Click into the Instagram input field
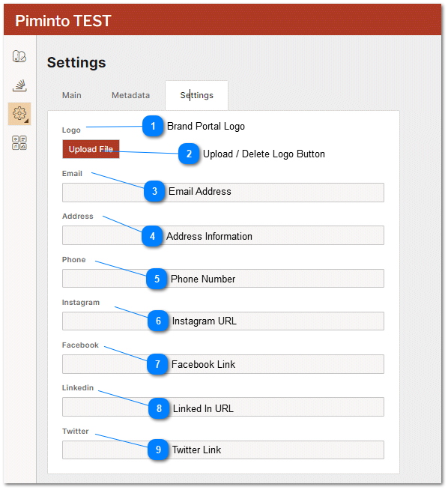The height and width of the screenshot is (490, 448). click(x=223, y=321)
